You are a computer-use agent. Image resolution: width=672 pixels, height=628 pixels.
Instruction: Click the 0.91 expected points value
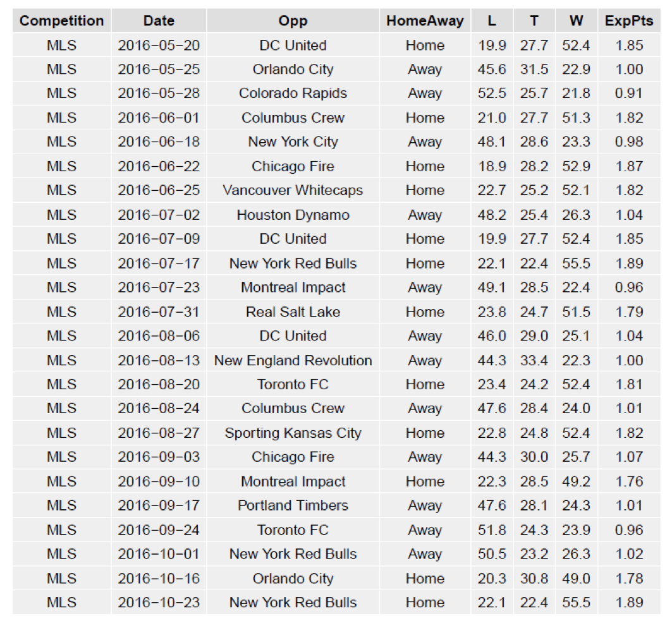tap(629, 94)
